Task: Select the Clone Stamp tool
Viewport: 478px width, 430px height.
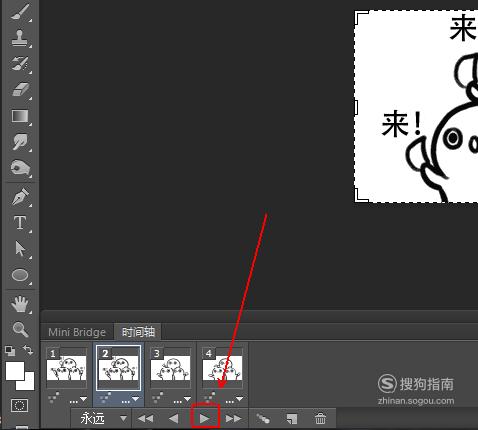Action: pyautogui.click(x=20, y=37)
